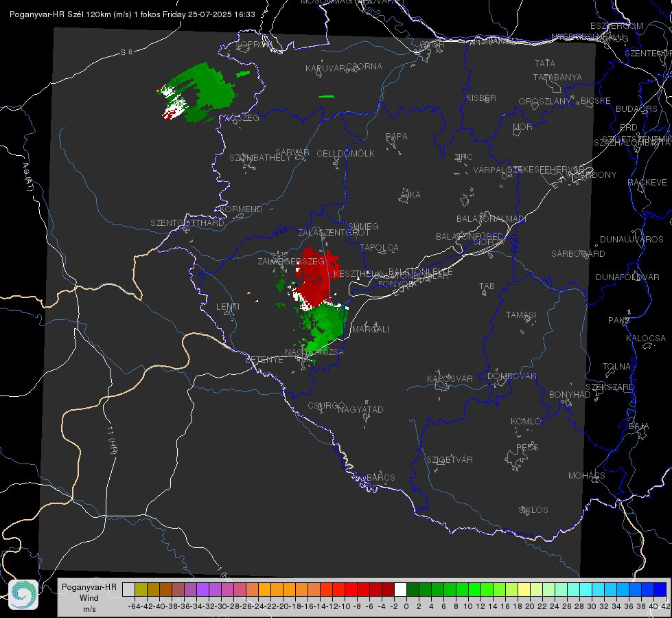This screenshot has height=618, width=672.
Task: Select the white zero-velocity swatch in legend
Action: coord(400,589)
